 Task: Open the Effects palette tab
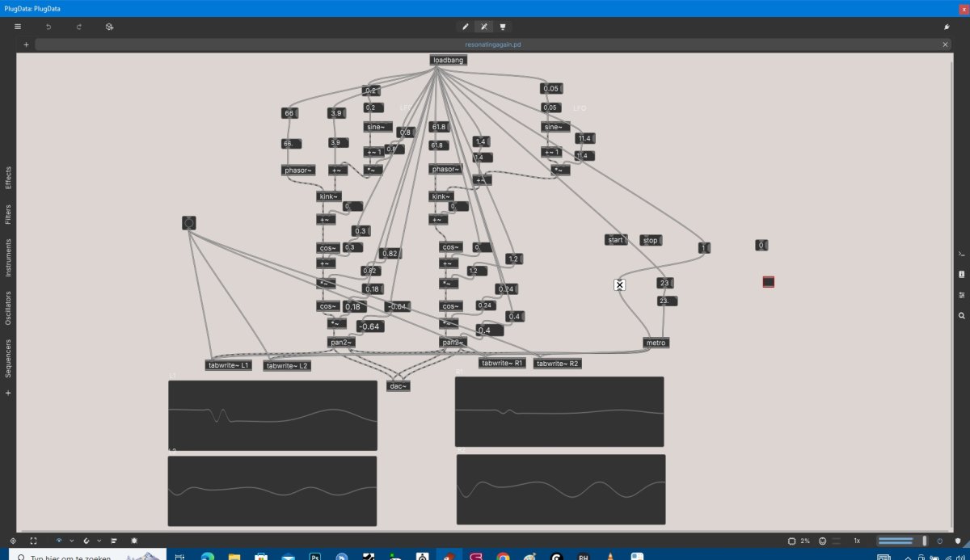(9, 179)
